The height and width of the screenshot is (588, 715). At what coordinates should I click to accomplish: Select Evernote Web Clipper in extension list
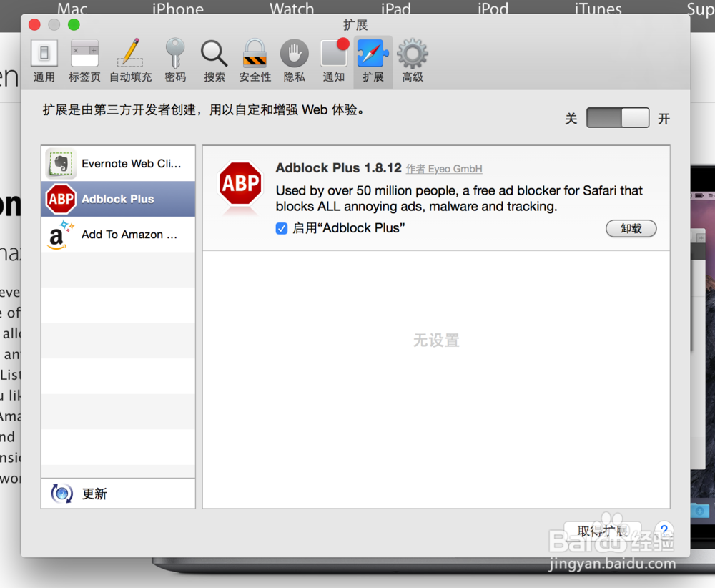(x=118, y=163)
